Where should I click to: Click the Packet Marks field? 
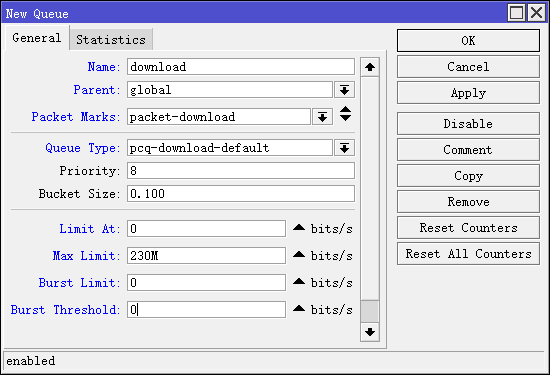click(219, 117)
